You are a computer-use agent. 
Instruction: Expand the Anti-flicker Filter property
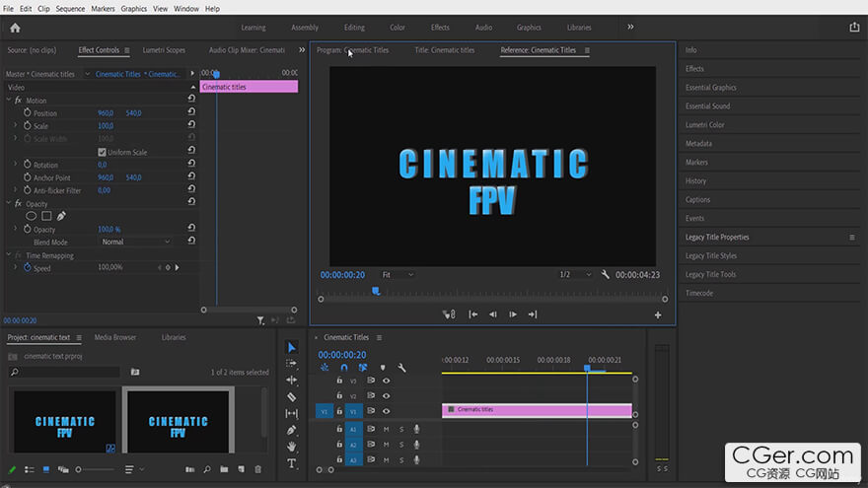click(x=16, y=189)
